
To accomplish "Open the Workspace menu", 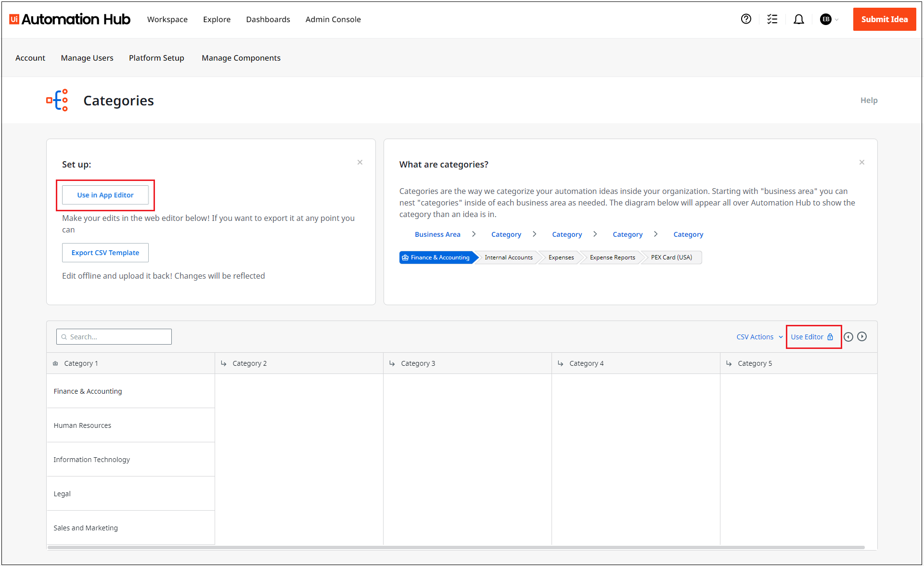I will click(x=167, y=19).
